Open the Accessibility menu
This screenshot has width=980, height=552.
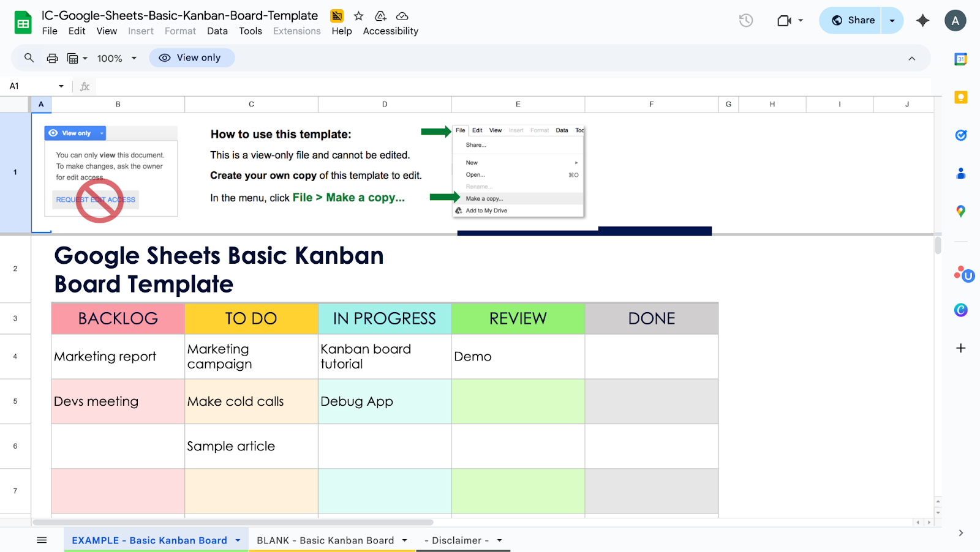(391, 31)
